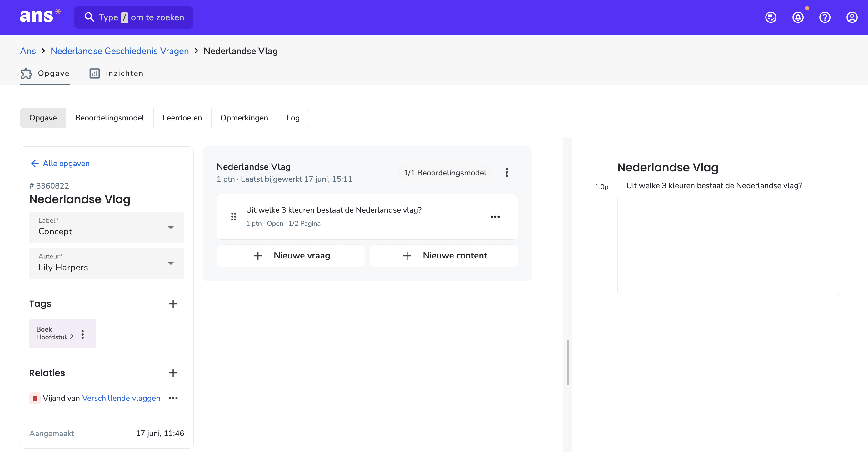Open the Beoordelingsmodel tab
The width and height of the screenshot is (868, 452).
pyautogui.click(x=109, y=118)
